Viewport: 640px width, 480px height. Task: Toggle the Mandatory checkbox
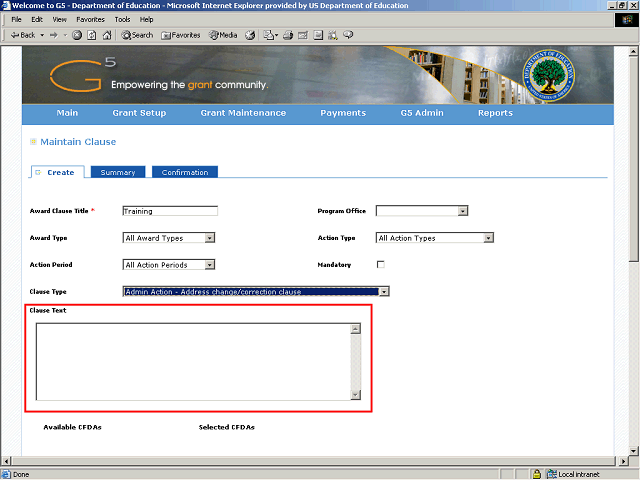click(380, 264)
